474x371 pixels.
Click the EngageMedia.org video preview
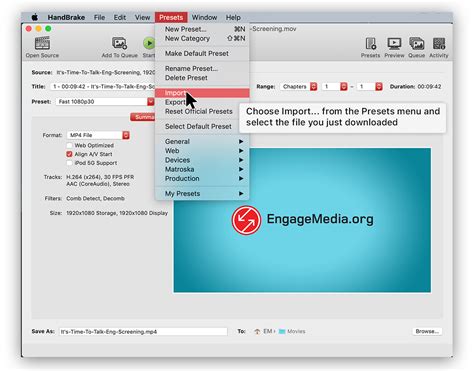pyautogui.click(x=302, y=220)
